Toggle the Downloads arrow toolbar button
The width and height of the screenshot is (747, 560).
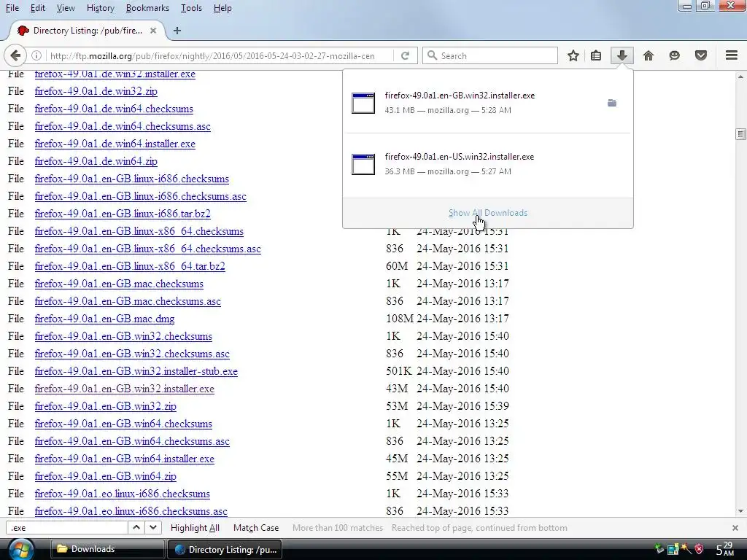622,55
